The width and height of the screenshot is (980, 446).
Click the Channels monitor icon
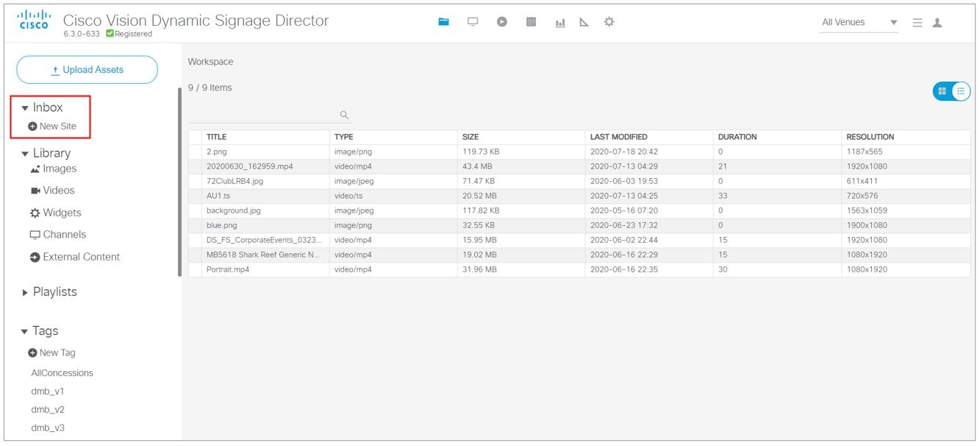pyautogui.click(x=35, y=235)
